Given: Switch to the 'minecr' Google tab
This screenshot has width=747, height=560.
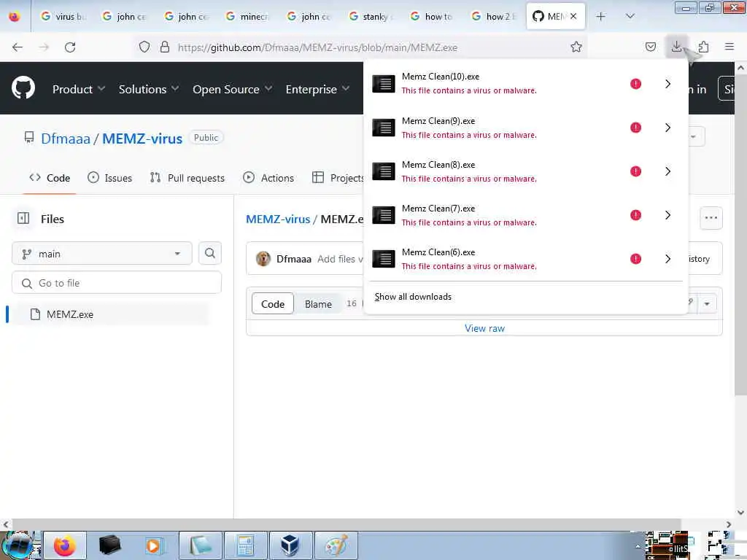Looking at the screenshot, I should point(247,16).
